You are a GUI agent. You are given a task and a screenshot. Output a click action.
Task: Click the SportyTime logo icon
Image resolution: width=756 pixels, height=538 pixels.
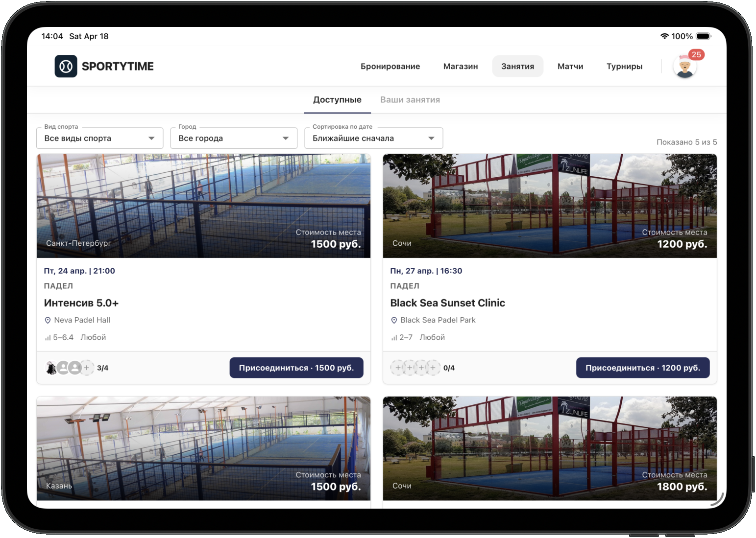point(66,66)
